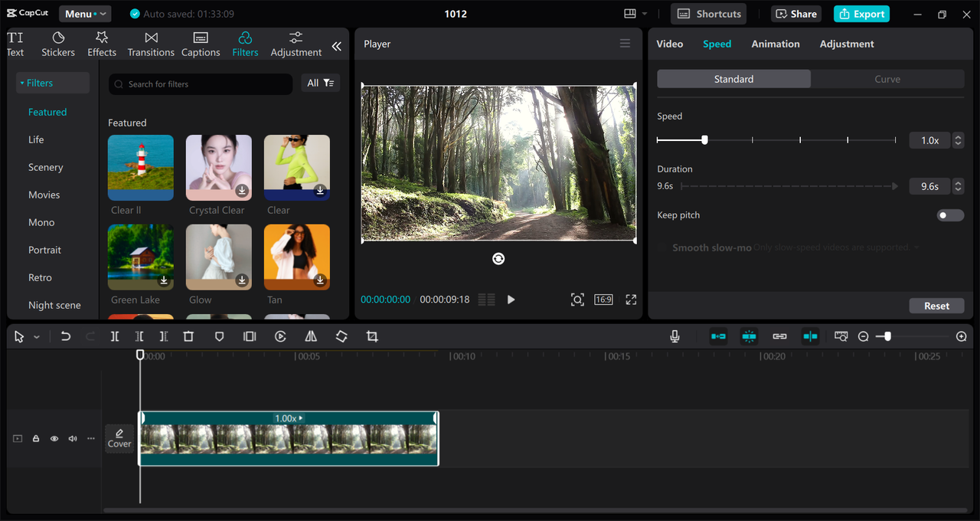Click the timeline zoom slider handle
Image resolution: width=980 pixels, height=521 pixels.
point(887,336)
